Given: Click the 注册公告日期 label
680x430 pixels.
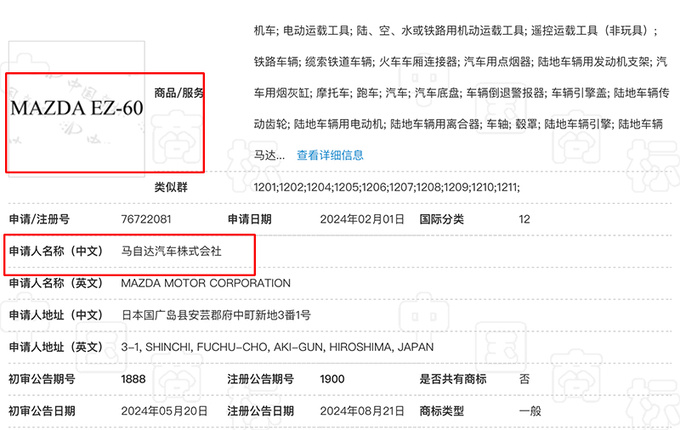Looking at the screenshot, I should click(x=261, y=411).
